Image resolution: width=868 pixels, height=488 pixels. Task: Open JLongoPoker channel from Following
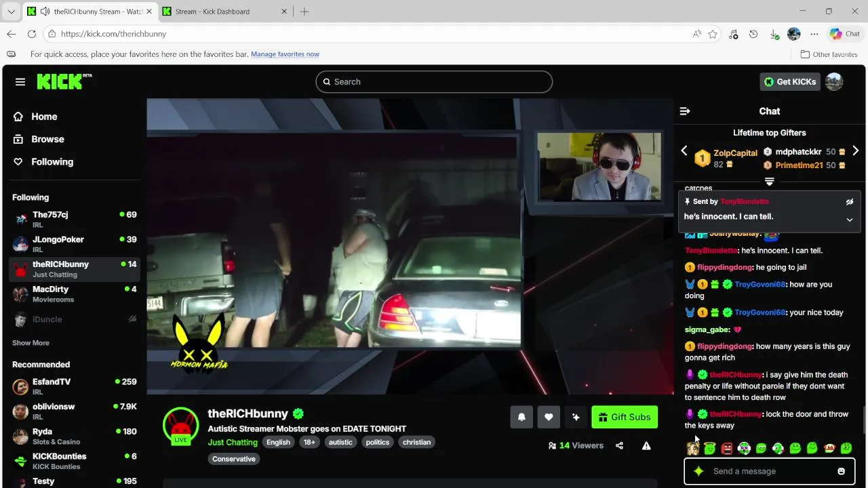click(x=75, y=245)
